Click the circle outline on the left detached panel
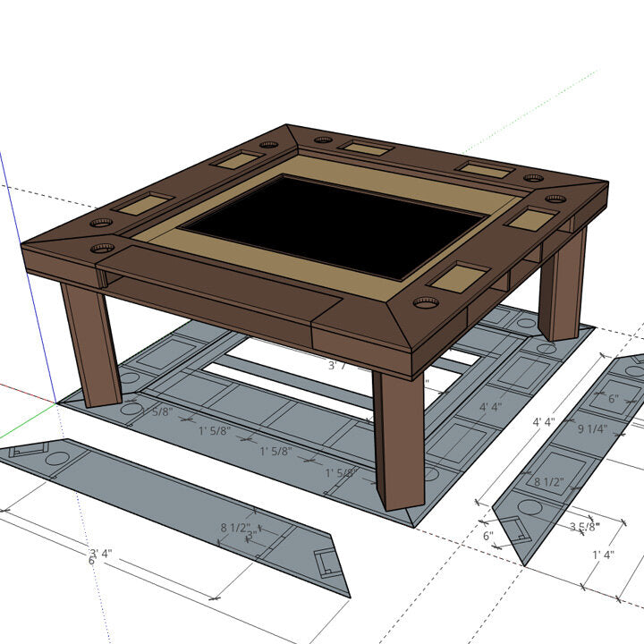 point(57,458)
